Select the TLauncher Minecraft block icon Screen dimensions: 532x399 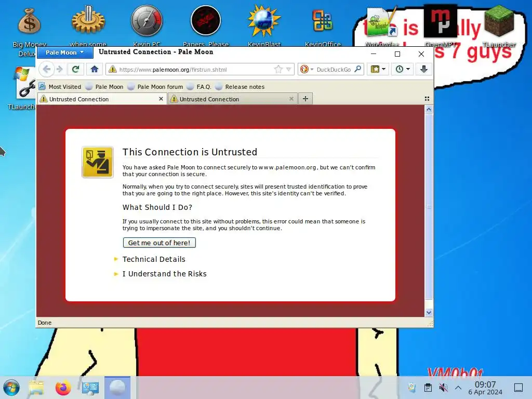[x=499, y=26]
